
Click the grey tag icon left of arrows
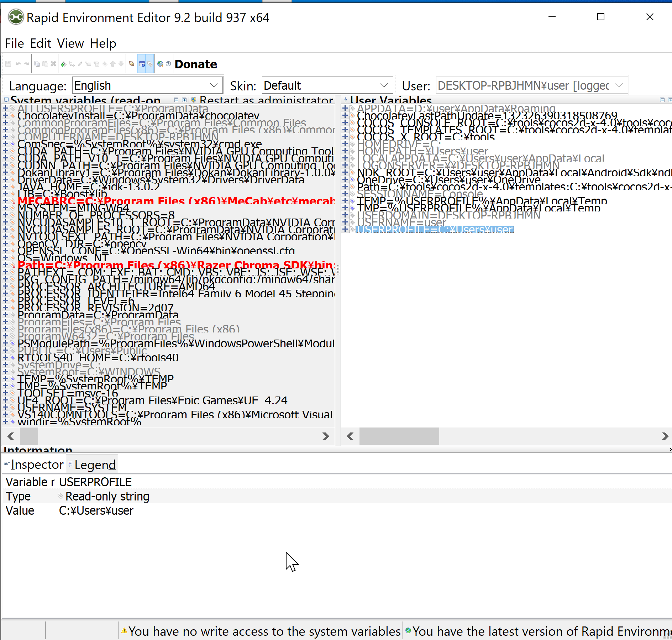coord(105,64)
